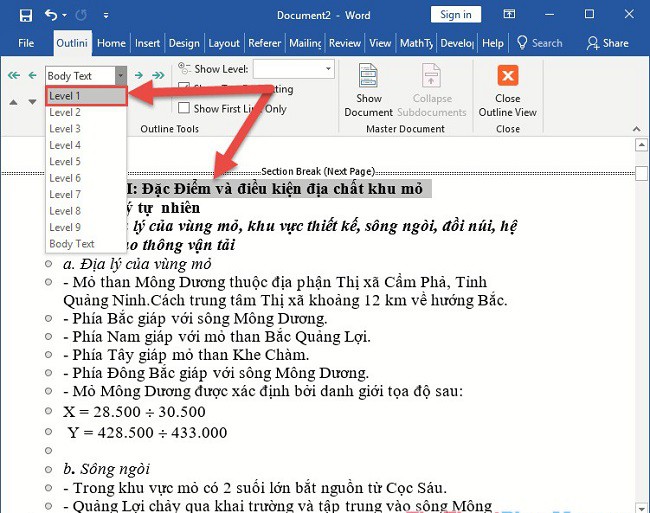Screen dimensions: 650x513
Task: Click outline bullet beside 'a. Địa lý của vùng mỏ'
Action: coord(49,264)
